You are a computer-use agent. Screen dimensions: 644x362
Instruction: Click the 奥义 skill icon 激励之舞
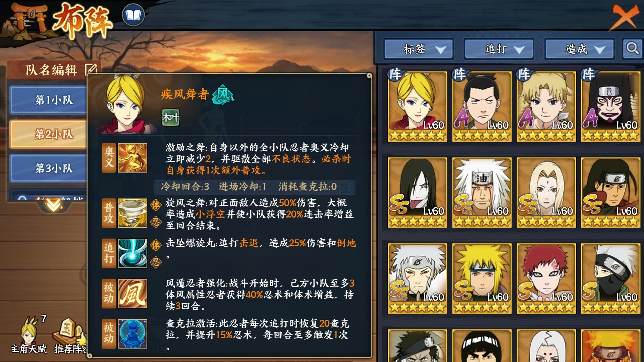(x=132, y=158)
